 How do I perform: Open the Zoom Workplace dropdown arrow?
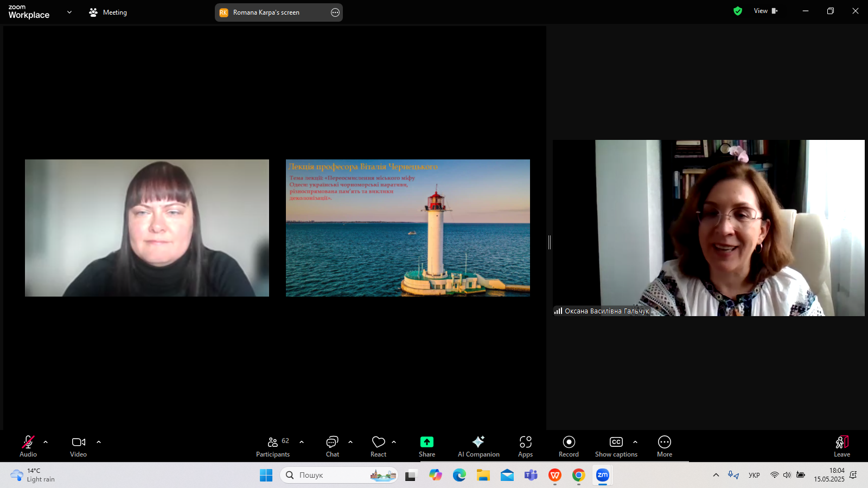click(x=69, y=12)
